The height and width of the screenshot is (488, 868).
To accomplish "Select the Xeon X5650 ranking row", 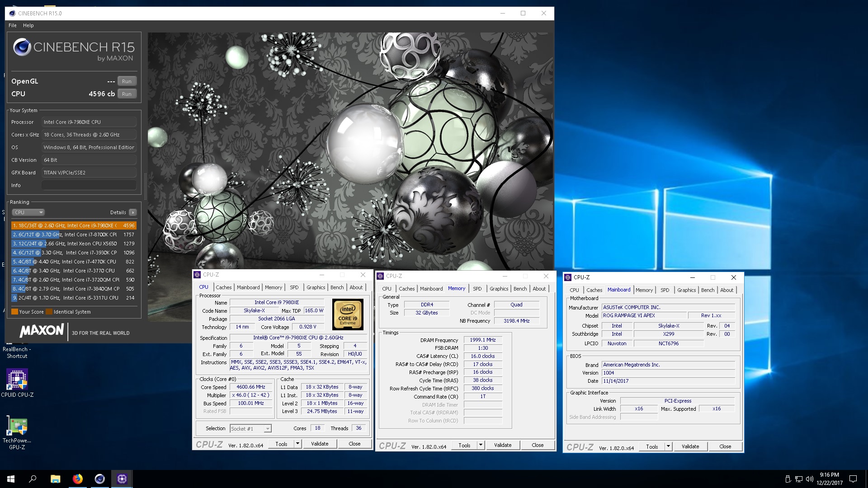I will click(74, 244).
